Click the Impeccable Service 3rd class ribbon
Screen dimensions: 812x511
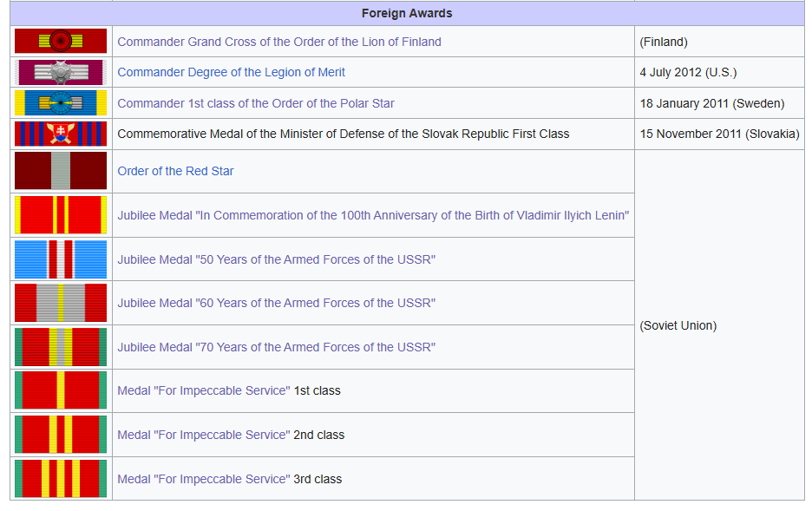pyautogui.click(x=61, y=479)
